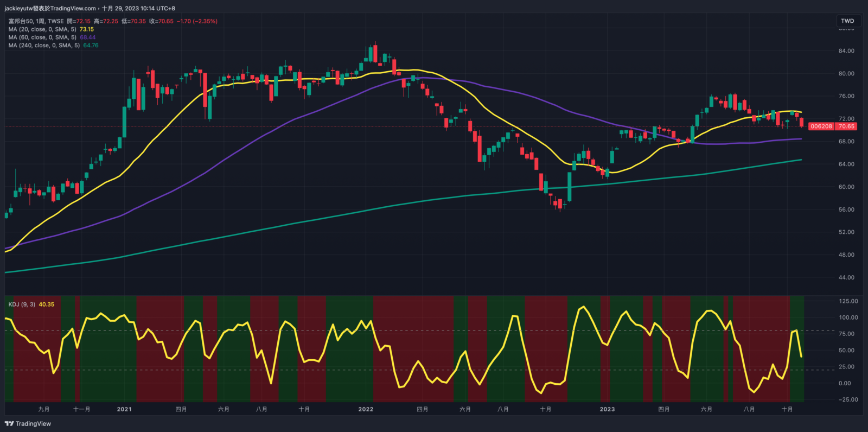Click the jackieyutw TradingView.com header text
The image size is (868, 432).
click(50, 8)
